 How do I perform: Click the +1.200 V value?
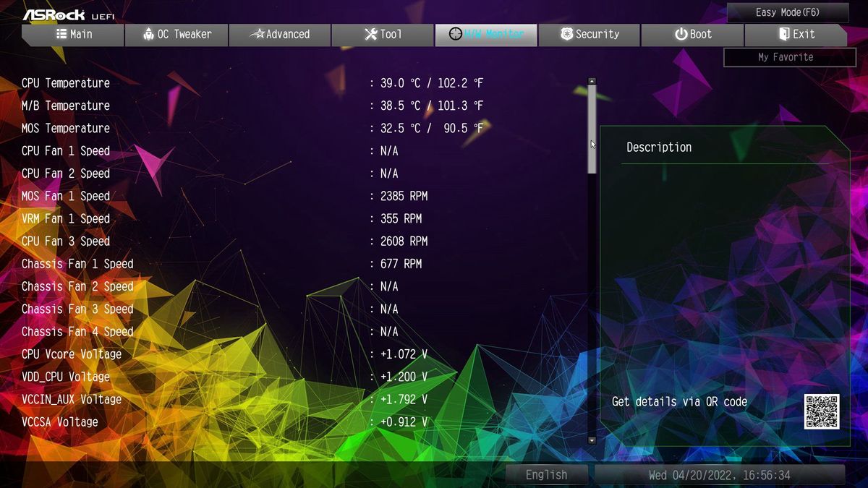click(404, 377)
